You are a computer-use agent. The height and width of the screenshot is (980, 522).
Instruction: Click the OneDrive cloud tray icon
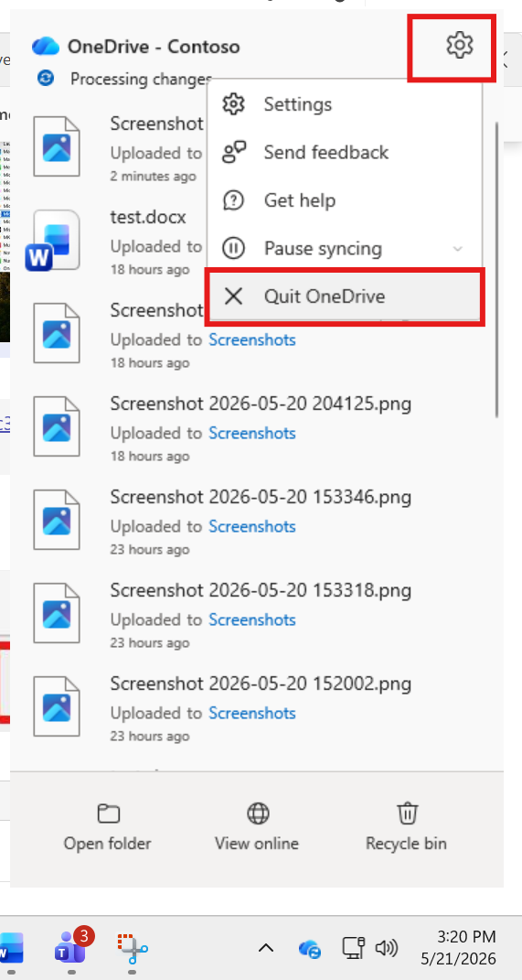tap(310, 949)
